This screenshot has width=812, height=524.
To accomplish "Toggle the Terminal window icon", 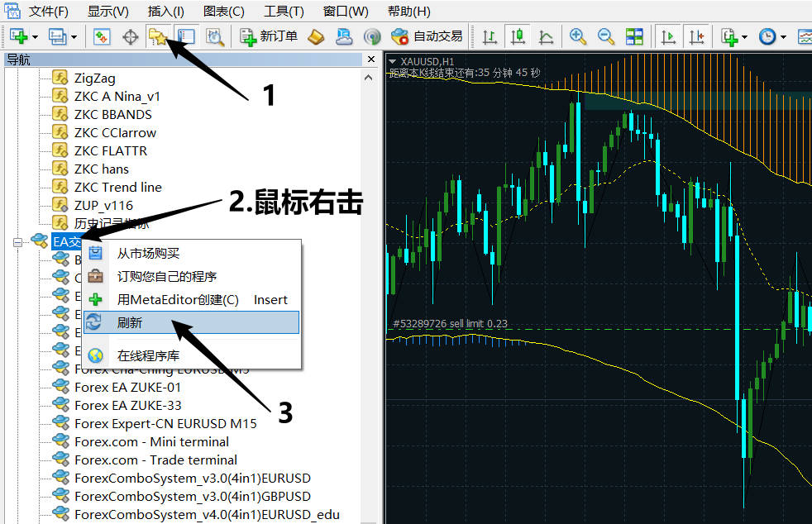I will tap(186, 36).
